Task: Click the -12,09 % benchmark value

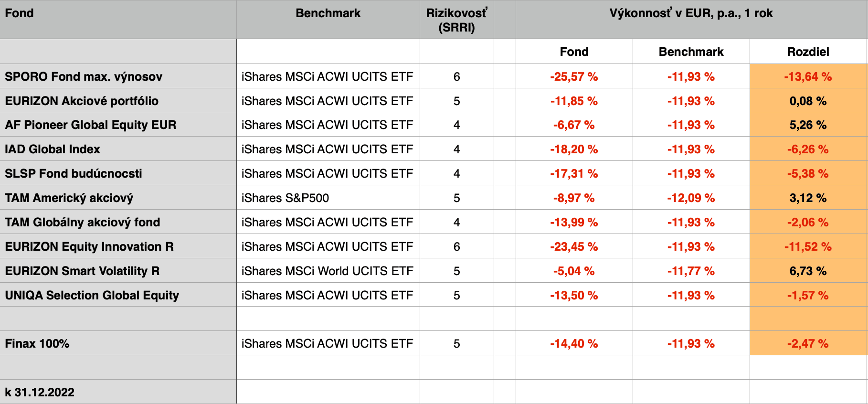Action: [x=691, y=198]
